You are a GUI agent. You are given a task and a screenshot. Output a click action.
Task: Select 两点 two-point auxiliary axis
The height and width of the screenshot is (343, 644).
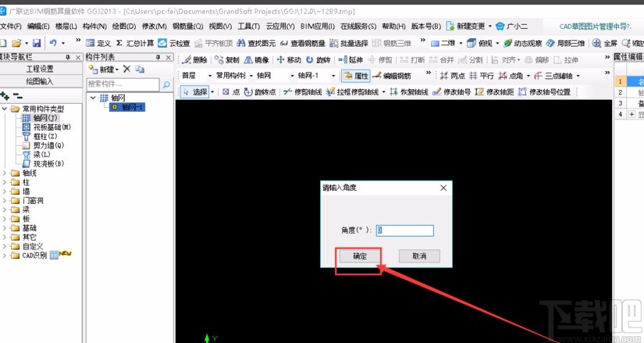pos(452,76)
